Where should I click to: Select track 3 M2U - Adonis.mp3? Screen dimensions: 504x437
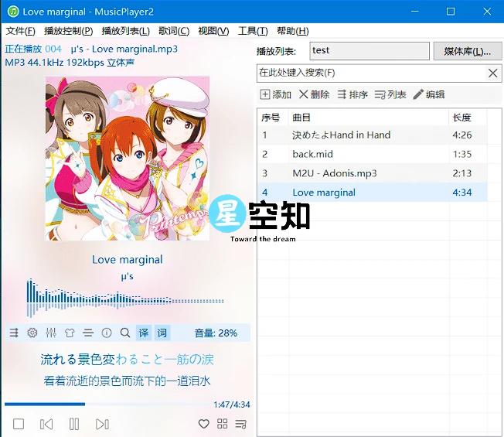373,173
